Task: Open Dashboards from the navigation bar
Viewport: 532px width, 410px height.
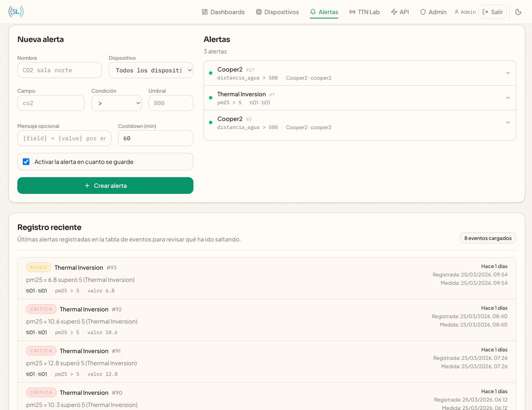Action: [223, 12]
